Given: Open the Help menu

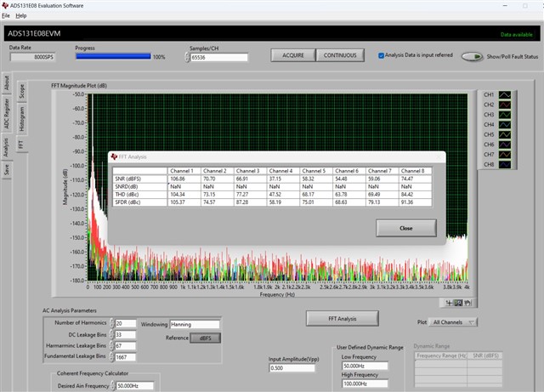Looking at the screenshot, I should coord(20,15).
